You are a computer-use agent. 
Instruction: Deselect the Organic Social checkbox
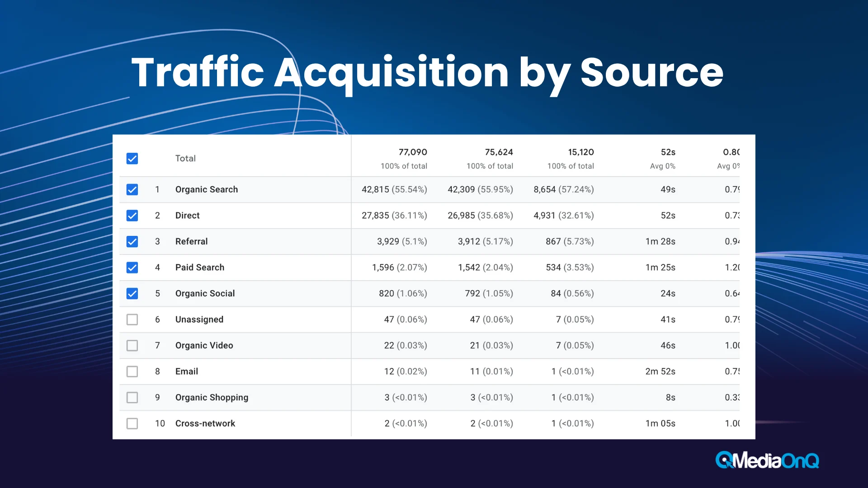(x=132, y=294)
